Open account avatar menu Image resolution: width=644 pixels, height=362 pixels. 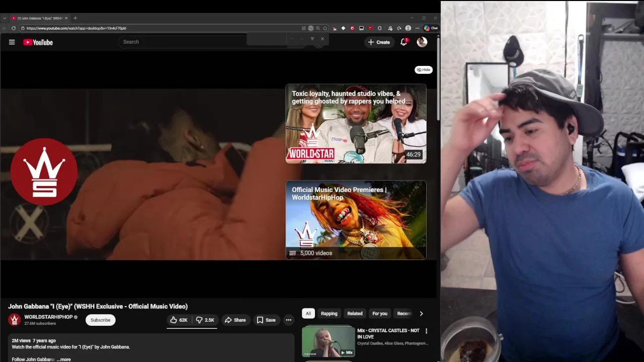point(422,42)
